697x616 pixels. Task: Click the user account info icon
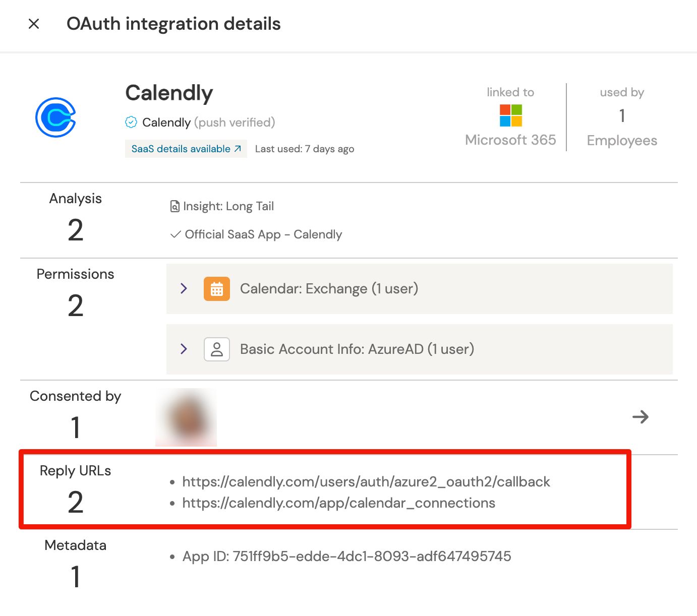[217, 349]
